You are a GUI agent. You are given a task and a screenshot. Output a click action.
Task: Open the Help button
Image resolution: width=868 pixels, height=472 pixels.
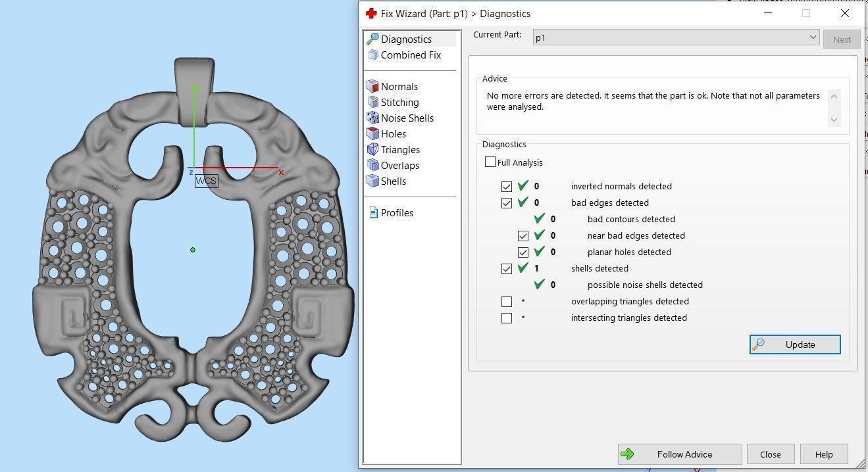tap(823, 454)
